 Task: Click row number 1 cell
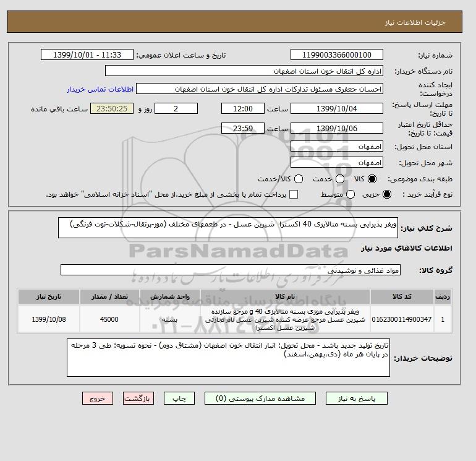tap(443, 319)
